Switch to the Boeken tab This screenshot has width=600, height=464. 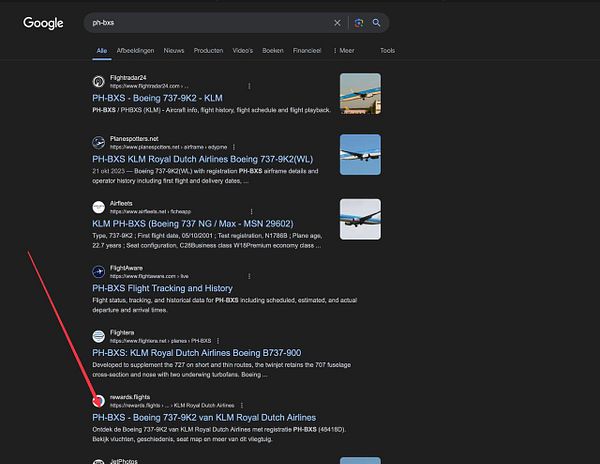tap(273, 50)
